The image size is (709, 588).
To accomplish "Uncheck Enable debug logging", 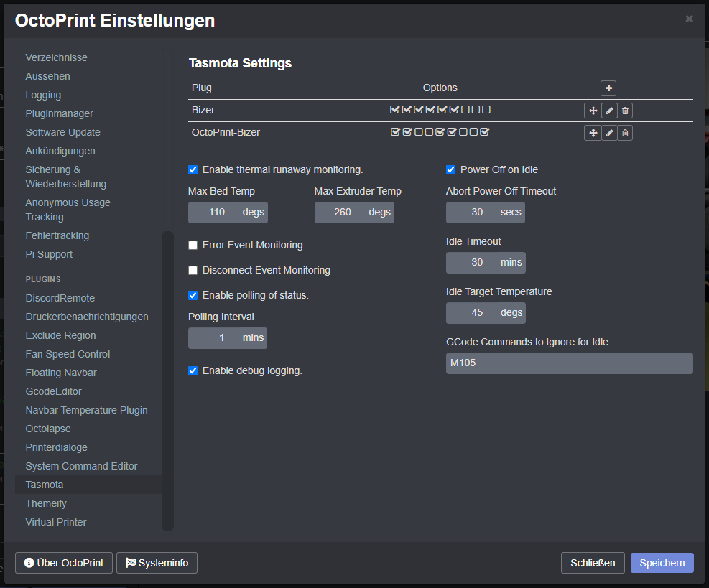I will (x=193, y=370).
